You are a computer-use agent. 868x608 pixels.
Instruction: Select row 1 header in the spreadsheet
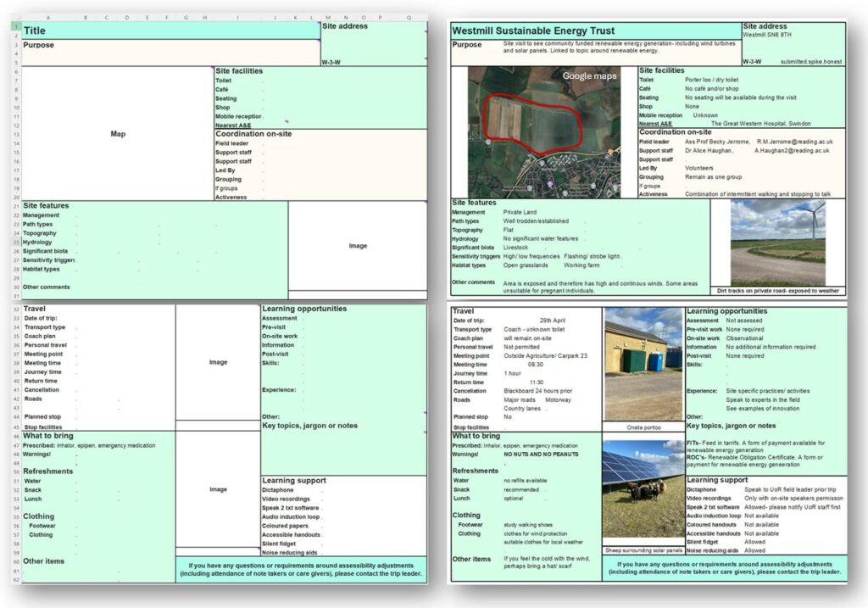click(18, 27)
